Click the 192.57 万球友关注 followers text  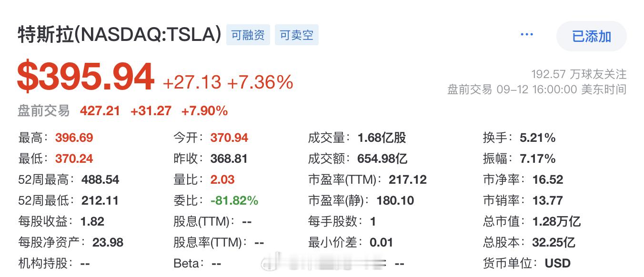tap(579, 74)
